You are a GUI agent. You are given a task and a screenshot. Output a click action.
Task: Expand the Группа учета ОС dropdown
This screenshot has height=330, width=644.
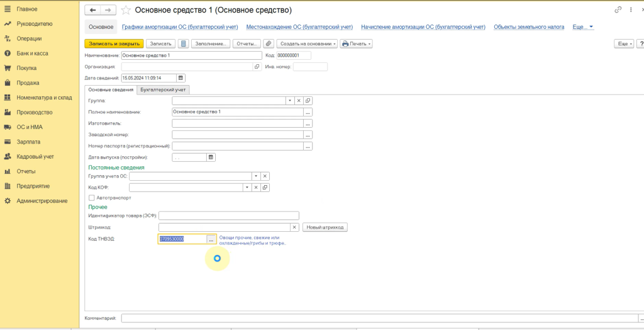tap(256, 176)
